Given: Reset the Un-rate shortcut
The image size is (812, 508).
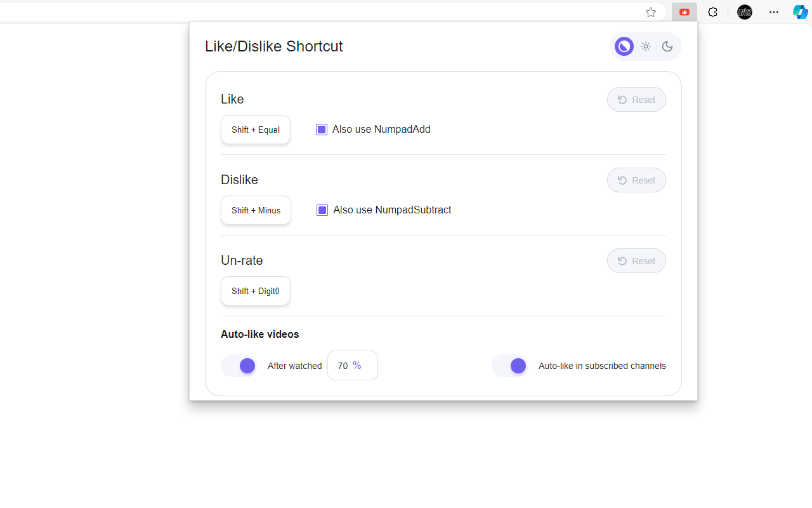Looking at the screenshot, I should [x=636, y=261].
